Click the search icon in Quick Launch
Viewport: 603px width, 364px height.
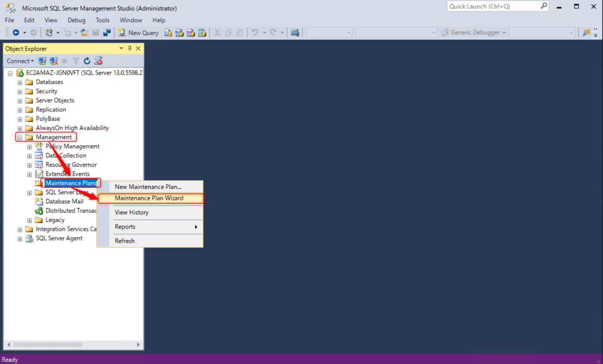click(x=544, y=6)
